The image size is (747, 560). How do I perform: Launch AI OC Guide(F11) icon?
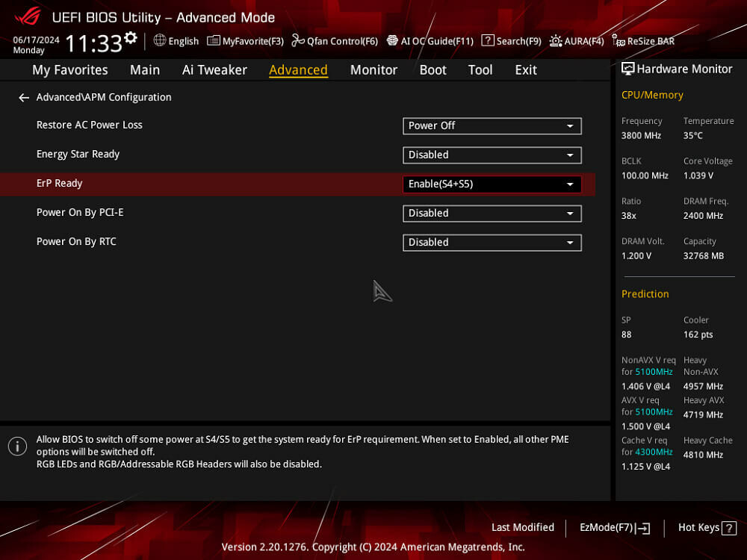[x=392, y=40]
